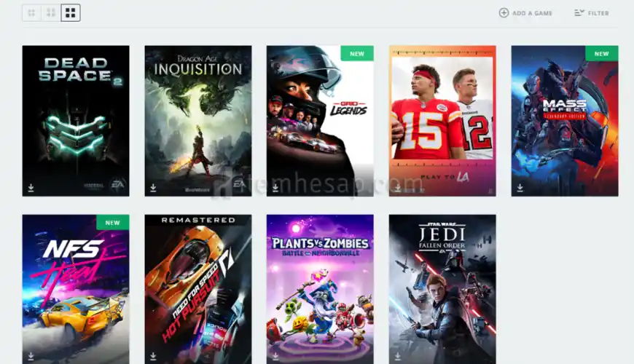Switch to medium grid view
Screen dimensions: 634x364
51,13
